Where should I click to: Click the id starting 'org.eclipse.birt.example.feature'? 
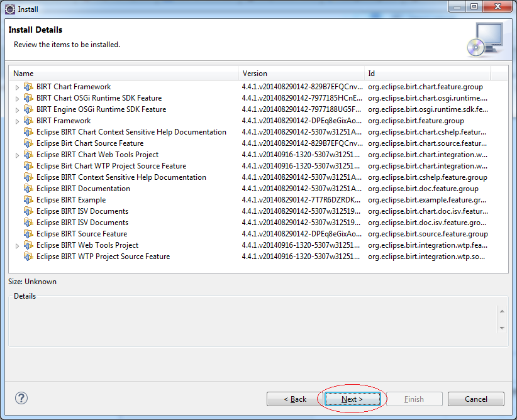(427, 200)
